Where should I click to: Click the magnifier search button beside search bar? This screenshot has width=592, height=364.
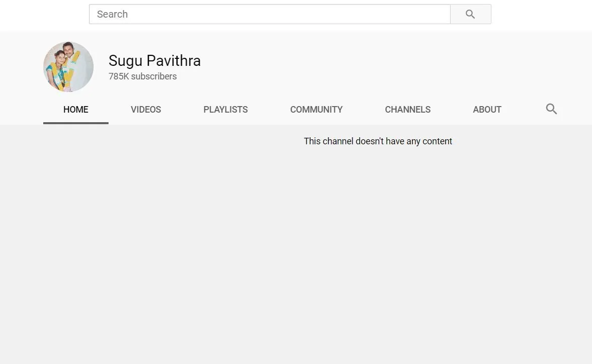coord(470,14)
